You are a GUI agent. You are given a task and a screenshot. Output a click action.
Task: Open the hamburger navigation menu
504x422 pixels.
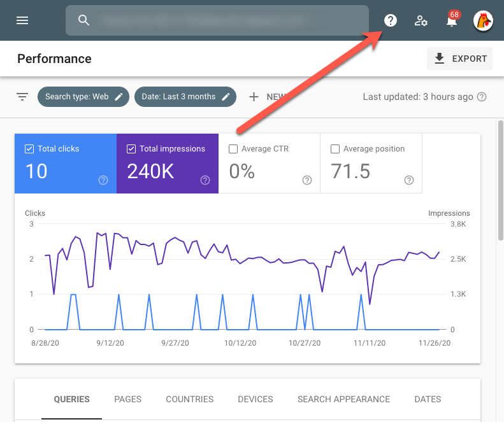[x=22, y=20]
